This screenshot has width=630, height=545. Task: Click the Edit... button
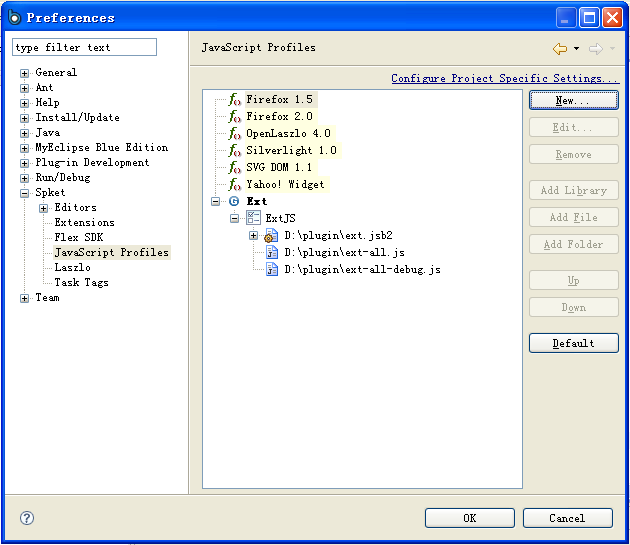pos(573,127)
